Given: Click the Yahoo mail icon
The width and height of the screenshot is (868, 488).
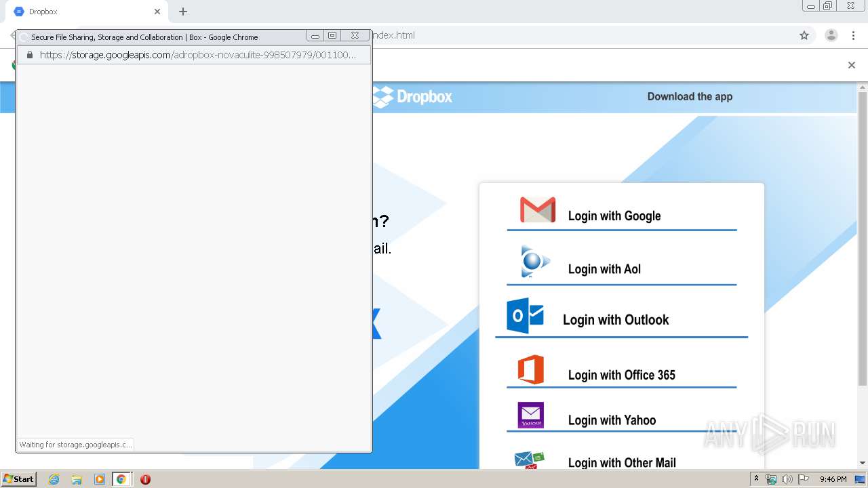Looking at the screenshot, I should 531,415.
